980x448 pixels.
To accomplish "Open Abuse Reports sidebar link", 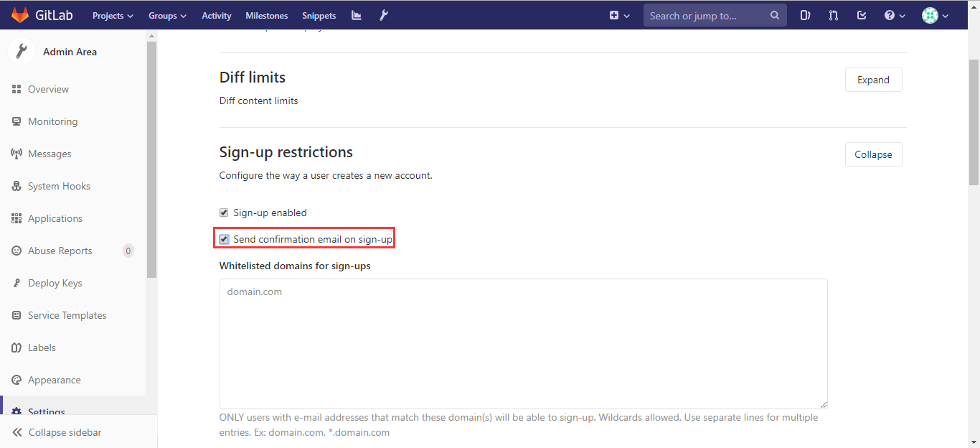I will click(x=60, y=251).
